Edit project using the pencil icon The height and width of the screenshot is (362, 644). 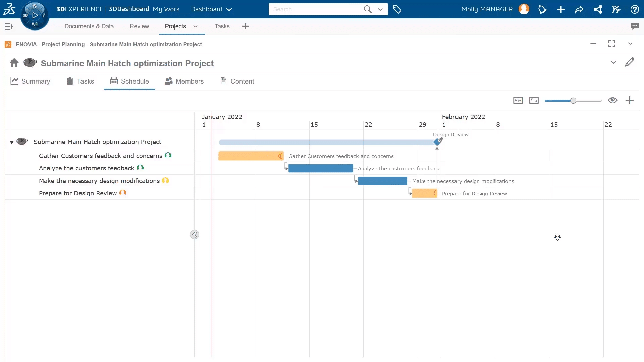tap(630, 62)
